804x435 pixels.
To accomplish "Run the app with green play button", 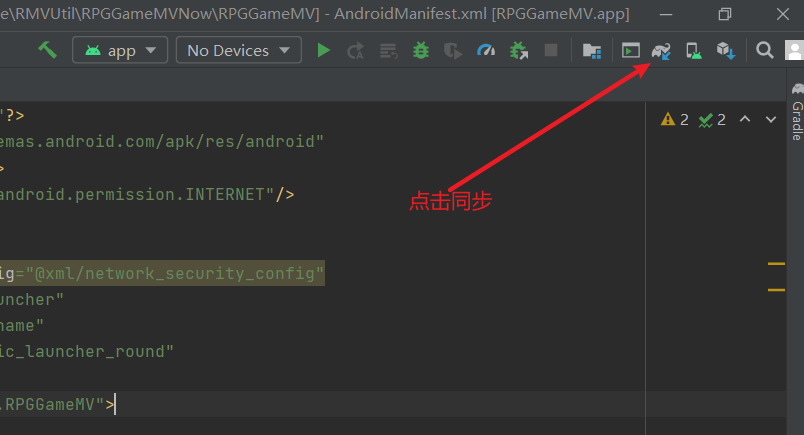I will [324, 50].
